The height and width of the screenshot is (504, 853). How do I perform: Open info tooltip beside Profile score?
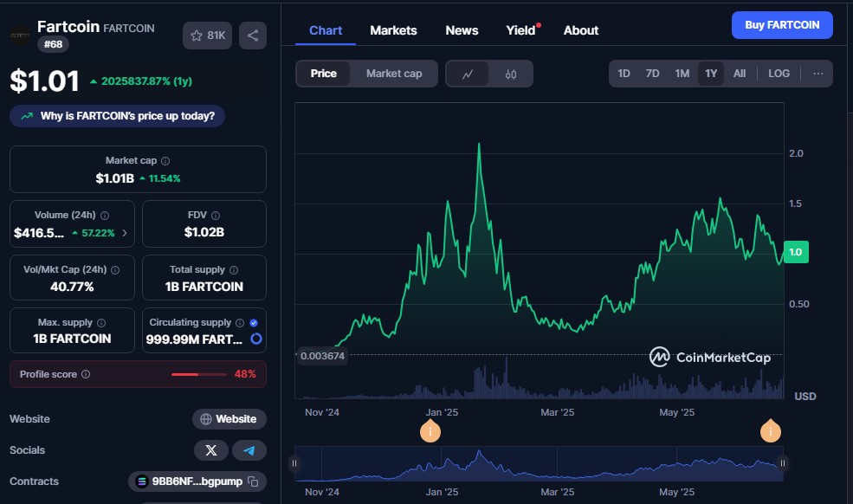point(86,374)
